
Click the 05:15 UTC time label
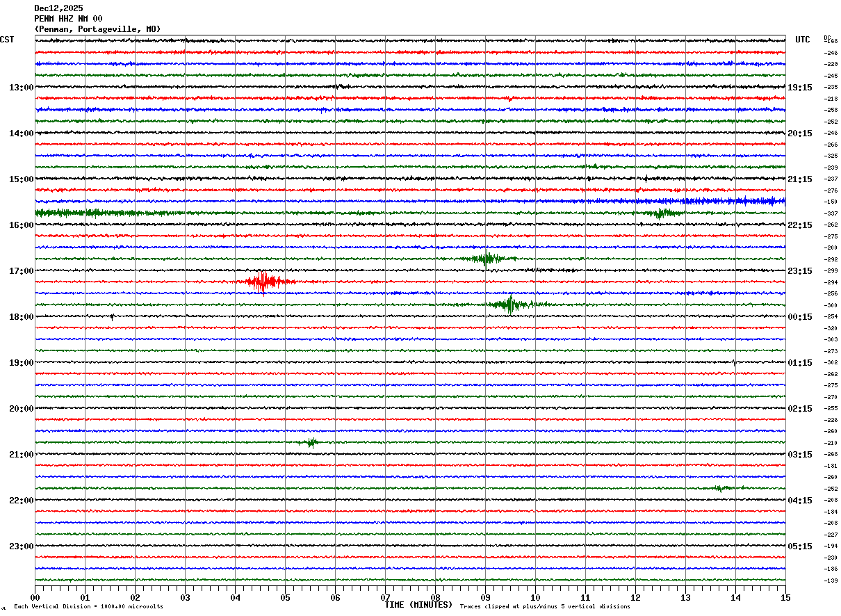coord(799,546)
